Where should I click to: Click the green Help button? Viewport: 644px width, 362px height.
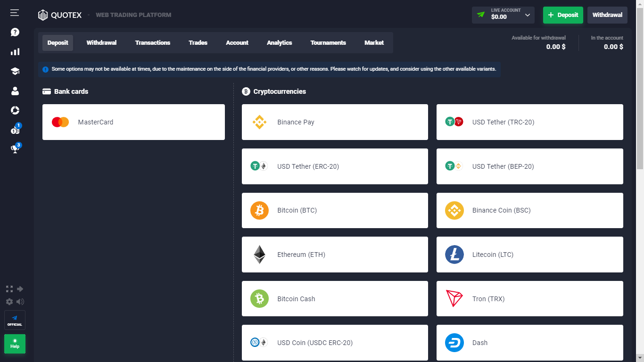pos(15,344)
